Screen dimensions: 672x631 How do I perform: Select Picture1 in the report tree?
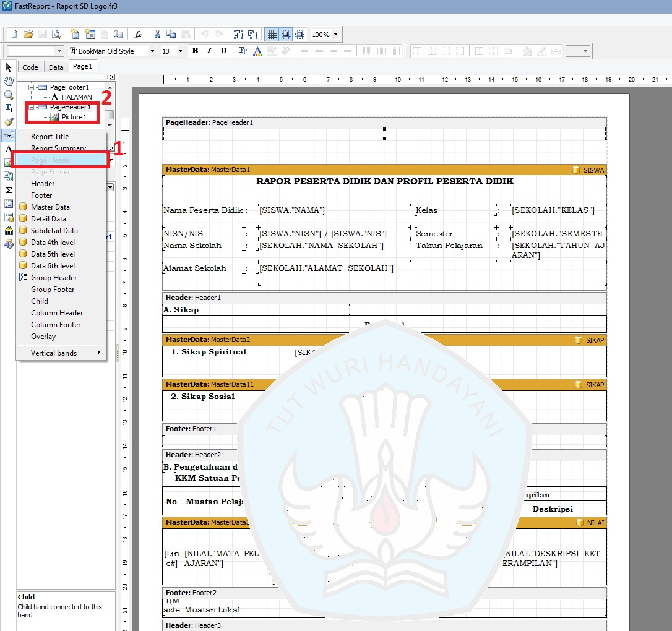click(74, 116)
